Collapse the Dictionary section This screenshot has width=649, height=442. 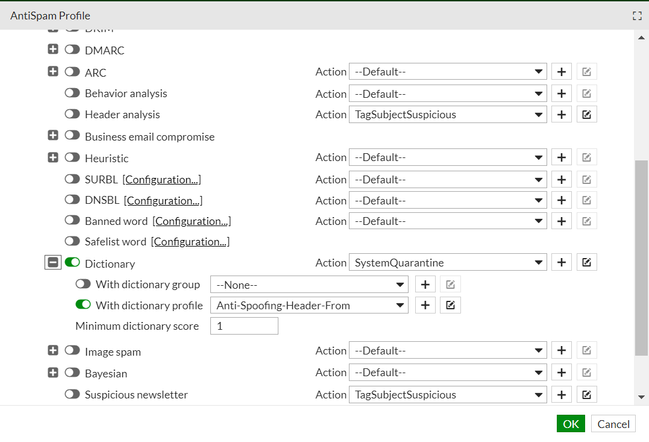(x=52, y=263)
